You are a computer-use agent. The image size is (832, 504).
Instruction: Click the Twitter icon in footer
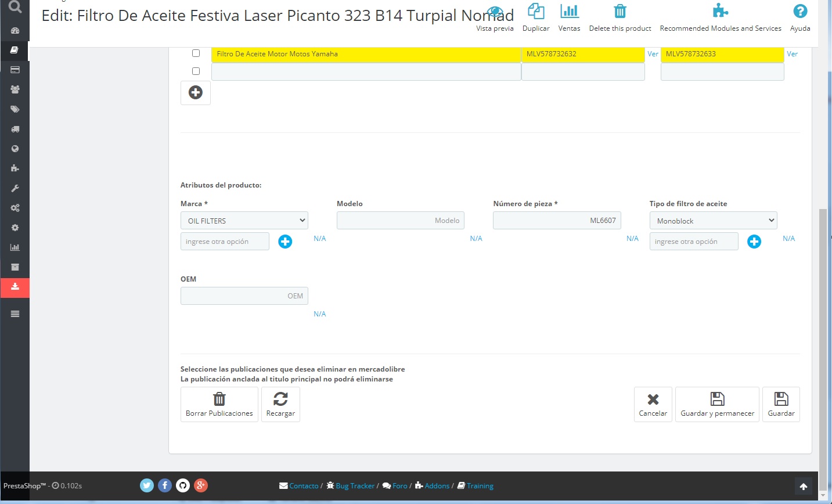(147, 485)
